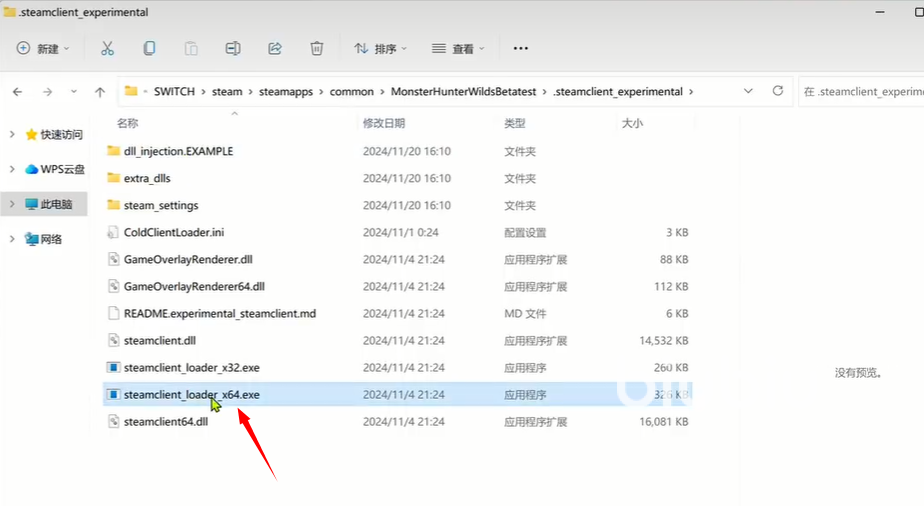The width and height of the screenshot is (924, 506).
Task: Click the search box for .steamclient_experimental
Action: (860, 91)
